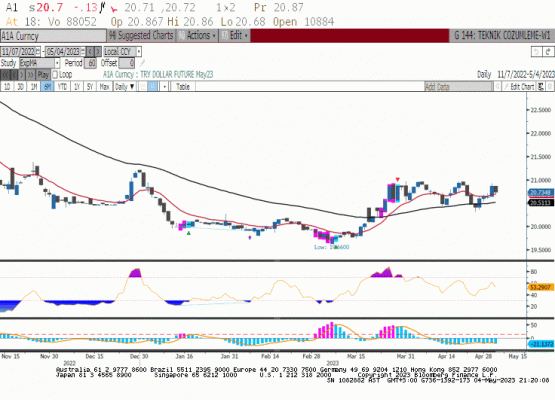Click the redo arrow icon
The image size is (555, 400).
point(548,52)
